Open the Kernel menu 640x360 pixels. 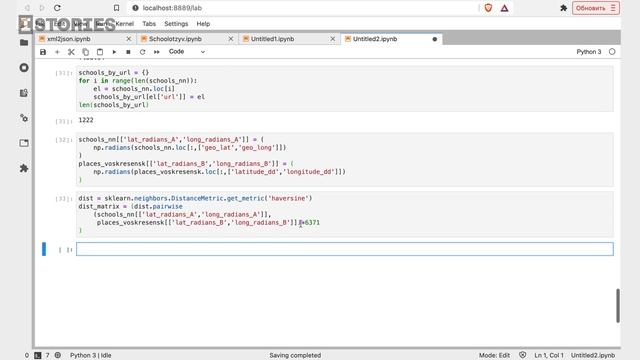coord(124,24)
